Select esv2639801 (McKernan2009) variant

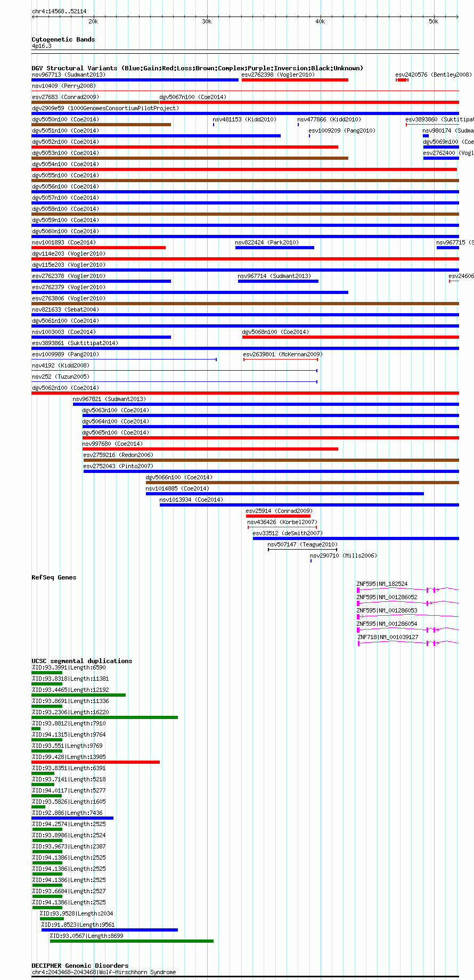(281, 360)
